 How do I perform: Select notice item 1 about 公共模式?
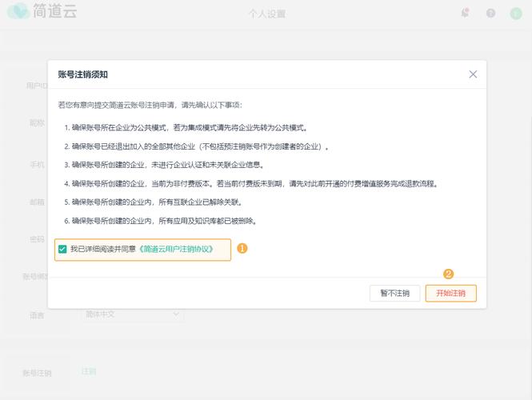(186, 128)
